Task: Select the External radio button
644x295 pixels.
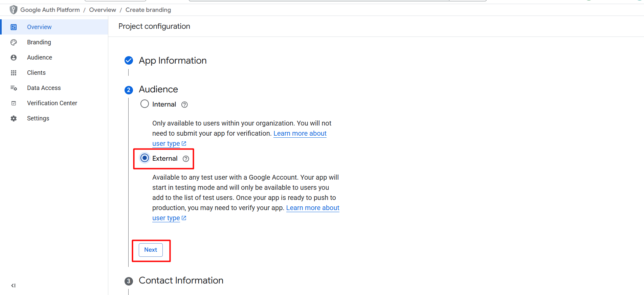Action: (145, 158)
